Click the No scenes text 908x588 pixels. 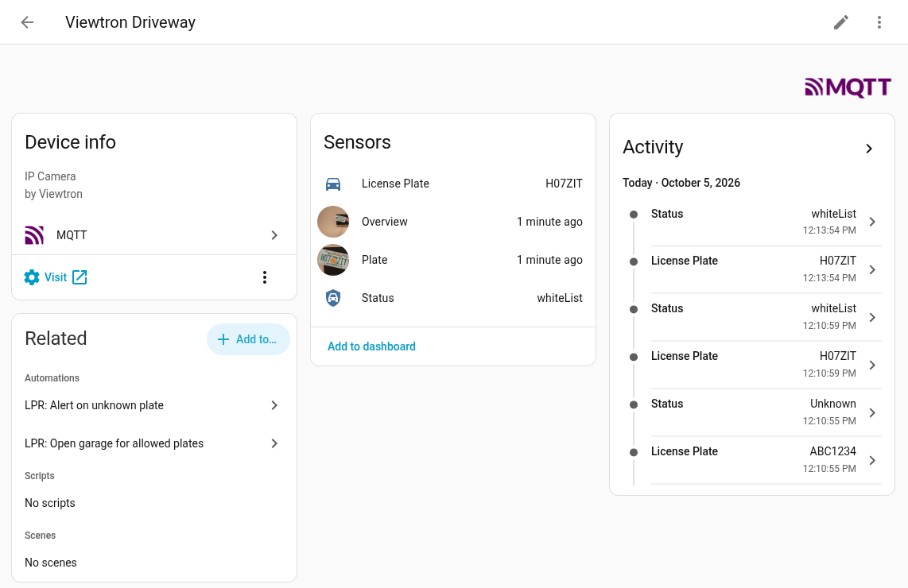click(50, 563)
